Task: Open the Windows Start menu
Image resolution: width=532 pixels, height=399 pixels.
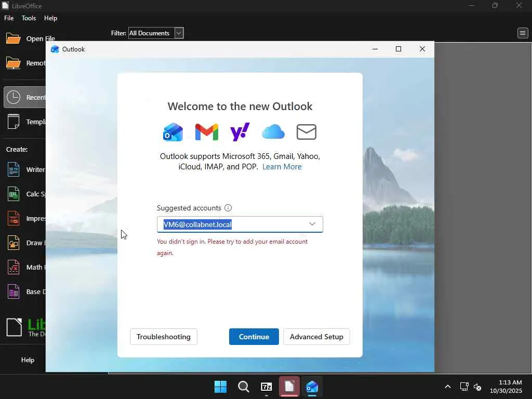Action: (220, 387)
